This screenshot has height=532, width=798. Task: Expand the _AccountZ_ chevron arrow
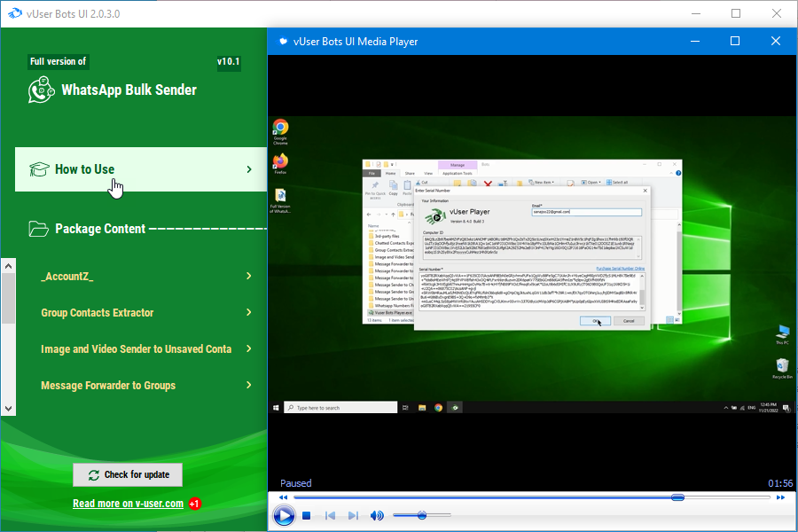click(249, 276)
